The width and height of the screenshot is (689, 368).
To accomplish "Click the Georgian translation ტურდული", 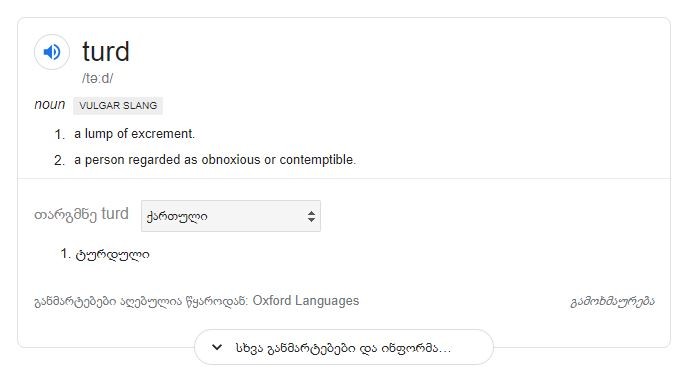I will point(112,255).
